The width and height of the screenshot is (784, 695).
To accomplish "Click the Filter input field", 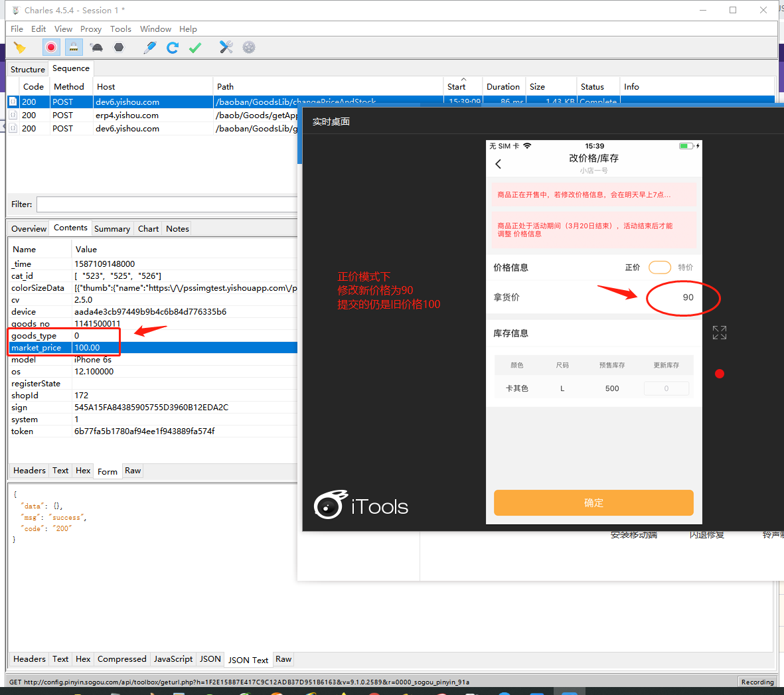I will click(x=167, y=204).
